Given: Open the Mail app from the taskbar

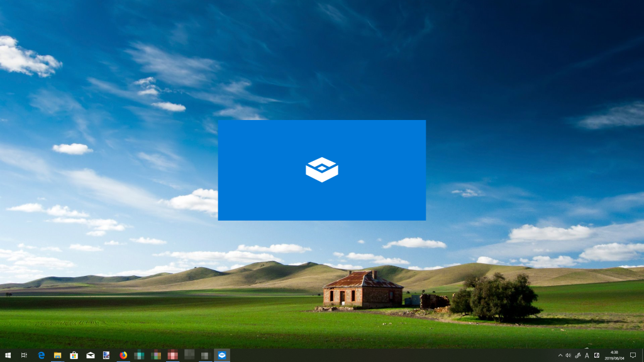Looking at the screenshot, I should [x=91, y=355].
